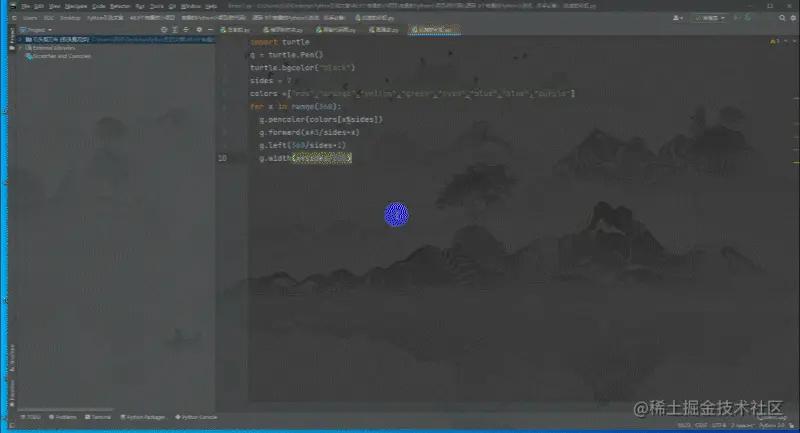Open the user account dropdown icon
Screen dimensions: 800x433
[x=677, y=18]
